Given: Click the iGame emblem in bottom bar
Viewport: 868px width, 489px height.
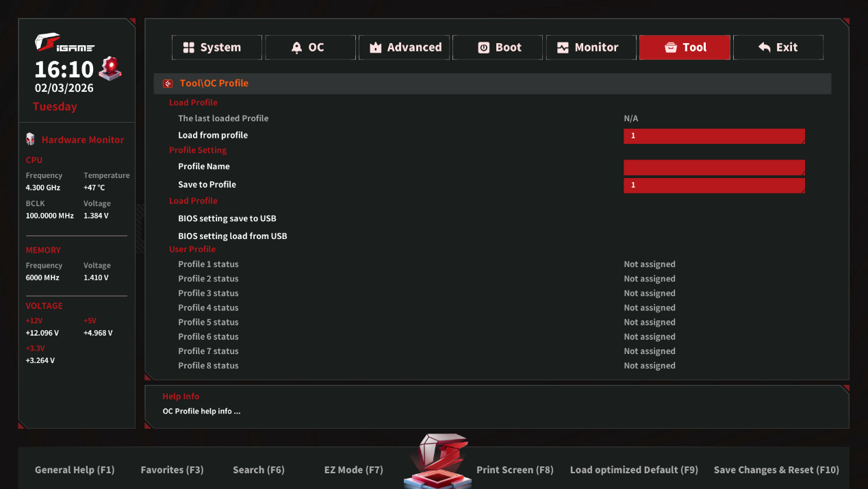Looking at the screenshot, I should point(437,462).
